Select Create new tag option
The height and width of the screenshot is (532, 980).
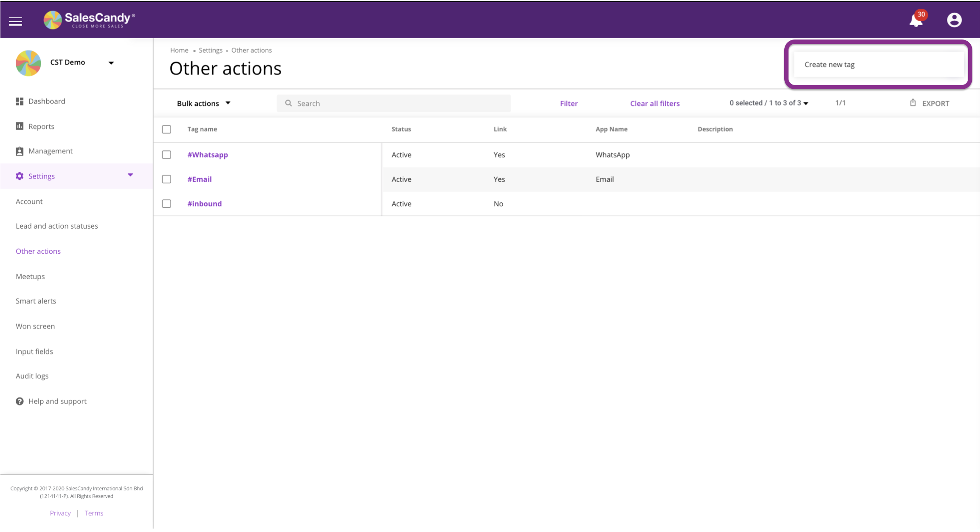829,65
